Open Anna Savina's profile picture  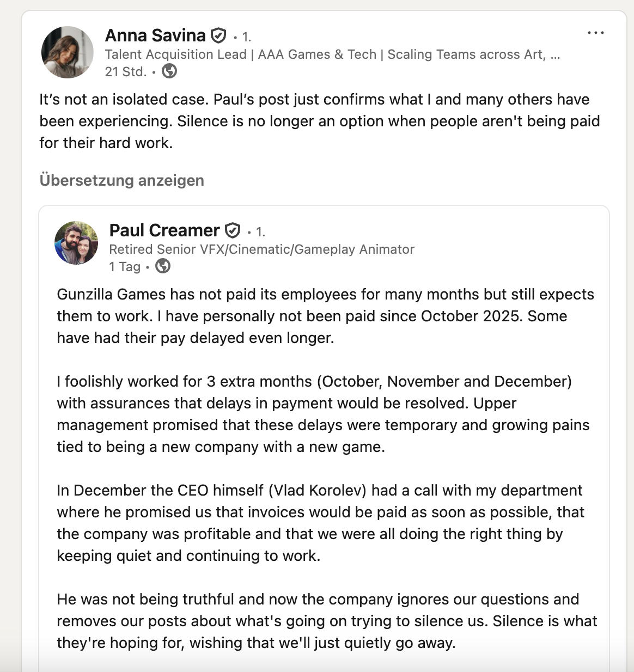(x=68, y=52)
